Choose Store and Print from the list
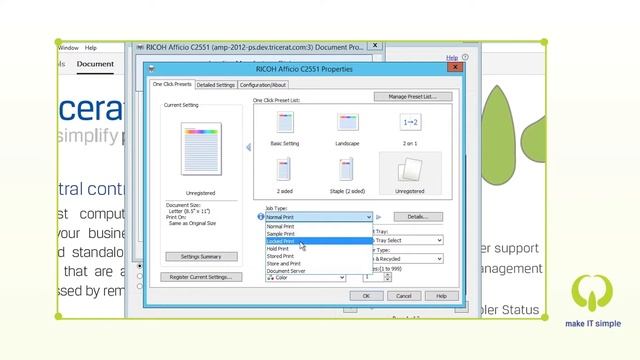The height and width of the screenshot is (360, 640). tap(319, 264)
